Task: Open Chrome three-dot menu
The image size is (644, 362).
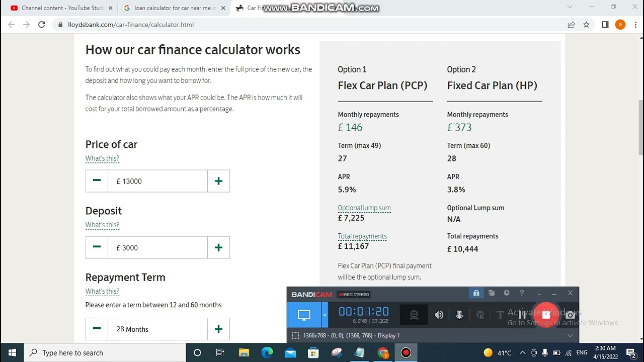Action: [635, 25]
